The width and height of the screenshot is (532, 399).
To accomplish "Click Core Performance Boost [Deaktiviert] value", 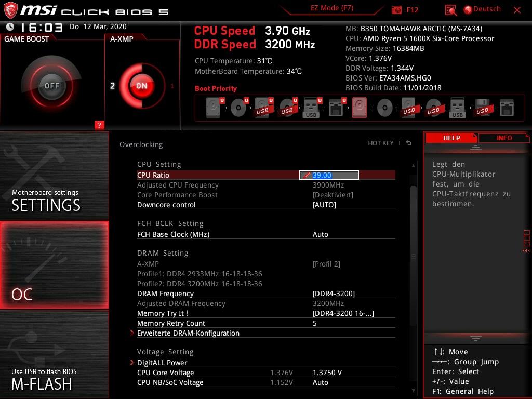I will [333, 195].
